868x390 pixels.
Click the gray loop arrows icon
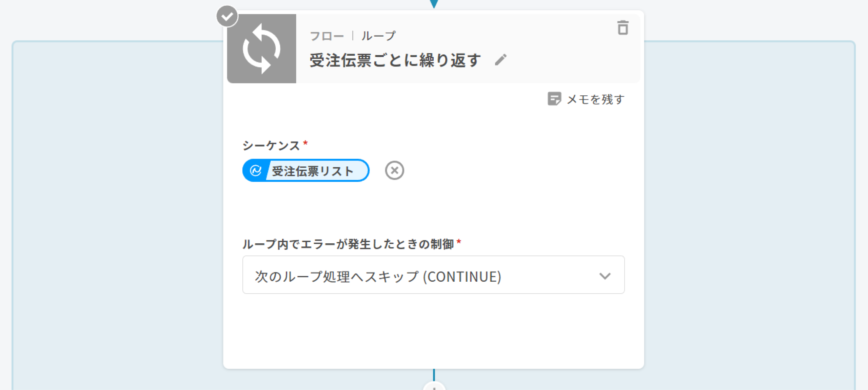pyautogui.click(x=261, y=49)
